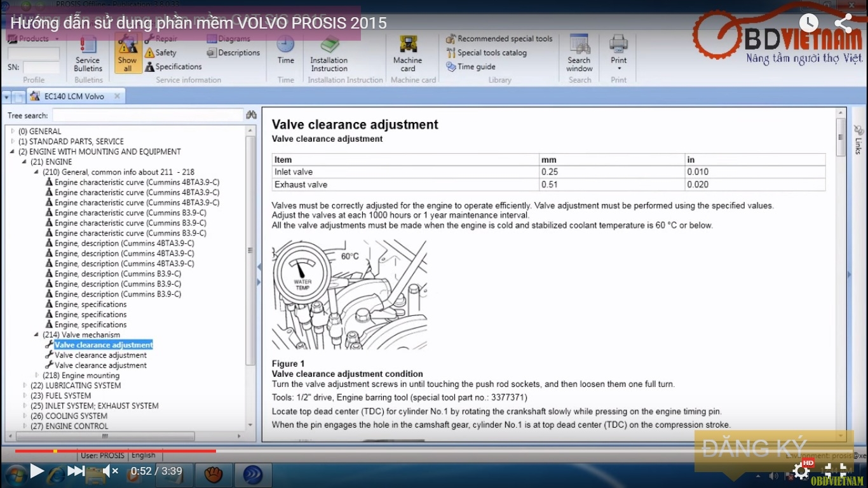
Task: Unmute the video volume
Action: point(111,471)
